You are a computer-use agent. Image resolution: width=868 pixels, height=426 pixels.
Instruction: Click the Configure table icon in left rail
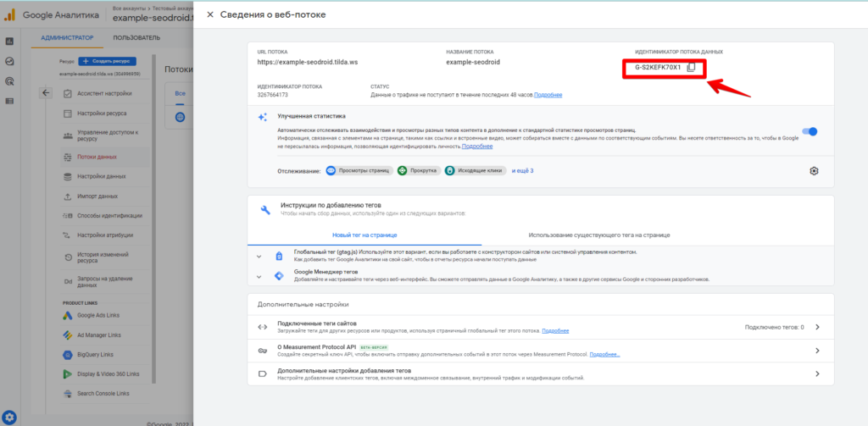click(9, 102)
